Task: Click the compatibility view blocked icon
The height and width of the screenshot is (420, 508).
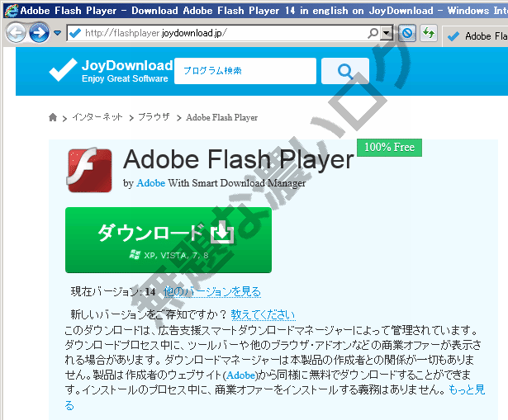Action: (407, 33)
